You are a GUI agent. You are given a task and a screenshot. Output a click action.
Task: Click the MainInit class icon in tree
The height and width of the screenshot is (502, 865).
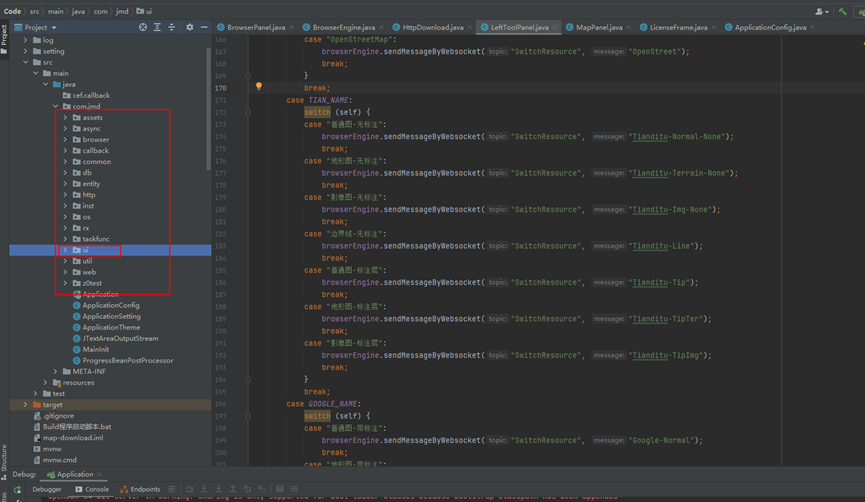[x=77, y=349]
